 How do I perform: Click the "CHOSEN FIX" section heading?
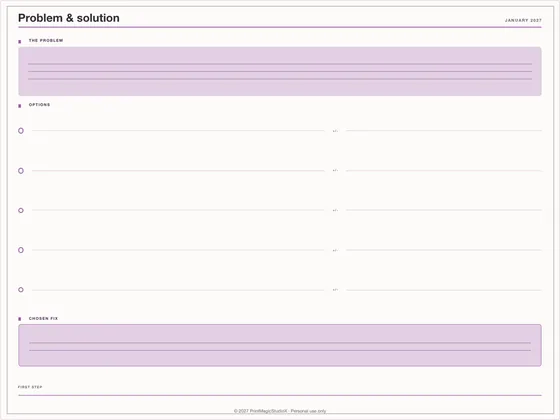(x=43, y=318)
